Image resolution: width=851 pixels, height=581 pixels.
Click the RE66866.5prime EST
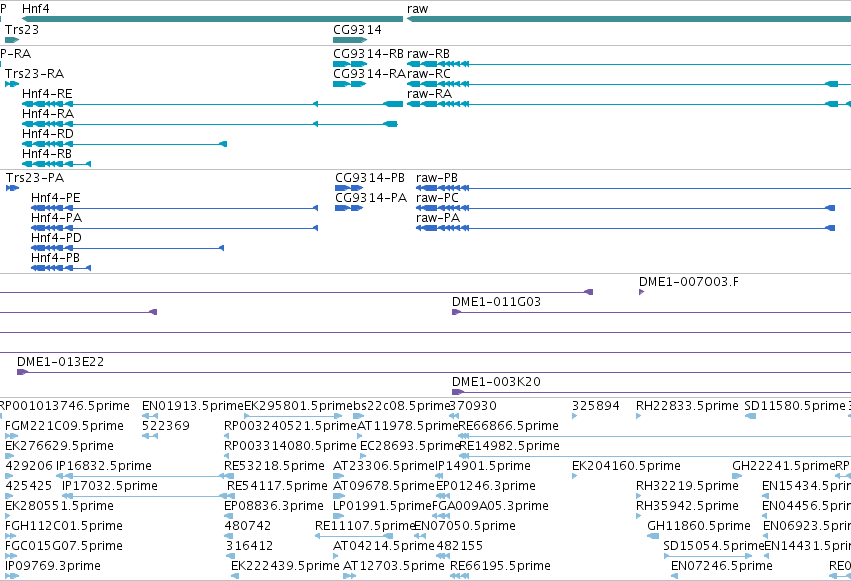(x=509, y=426)
